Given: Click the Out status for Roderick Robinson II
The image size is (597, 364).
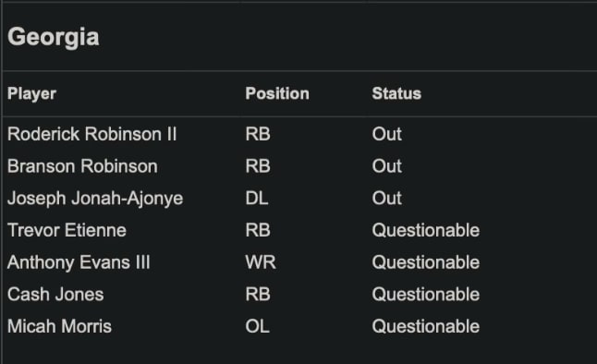Looking at the screenshot, I should (x=387, y=134).
